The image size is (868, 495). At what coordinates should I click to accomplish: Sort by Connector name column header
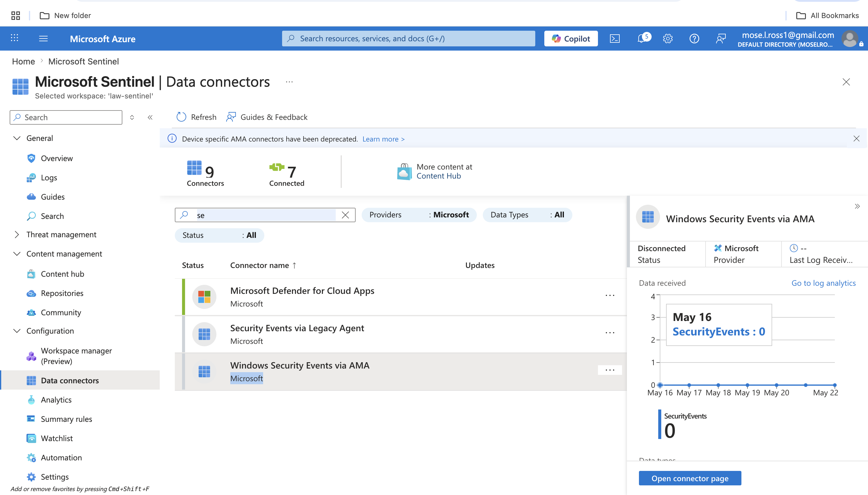(x=263, y=265)
